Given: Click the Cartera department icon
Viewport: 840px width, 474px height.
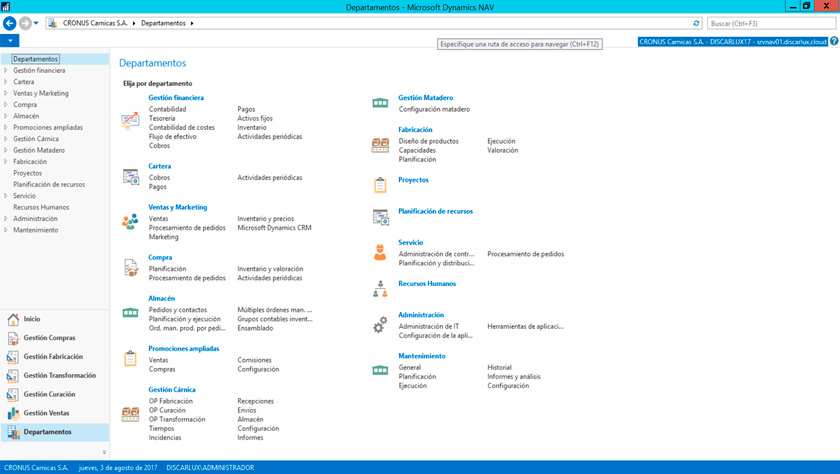Looking at the screenshot, I should [x=131, y=177].
